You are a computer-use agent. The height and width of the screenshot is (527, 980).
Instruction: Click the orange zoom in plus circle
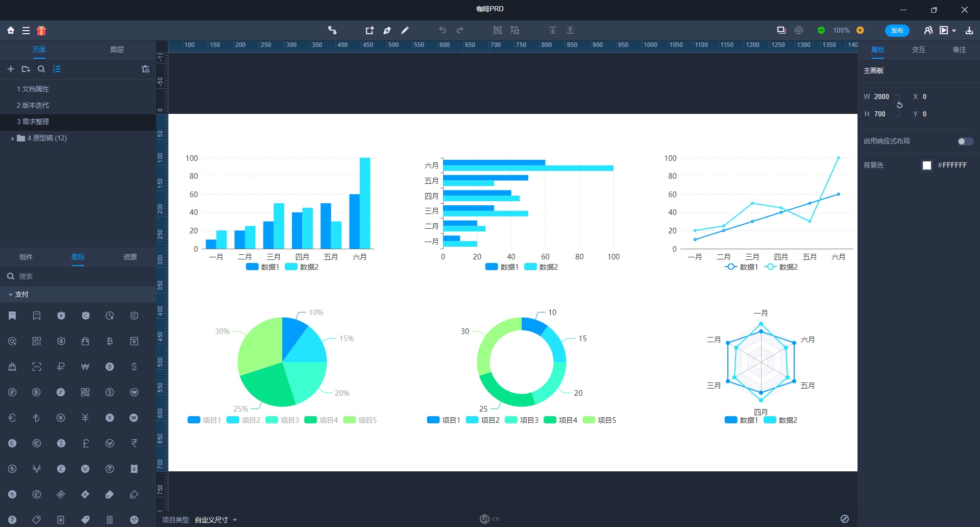860,30
